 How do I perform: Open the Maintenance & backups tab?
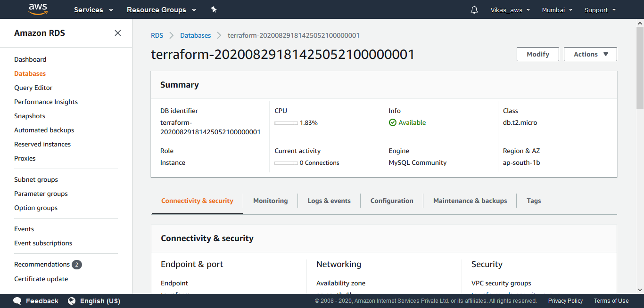click(470, 201)
